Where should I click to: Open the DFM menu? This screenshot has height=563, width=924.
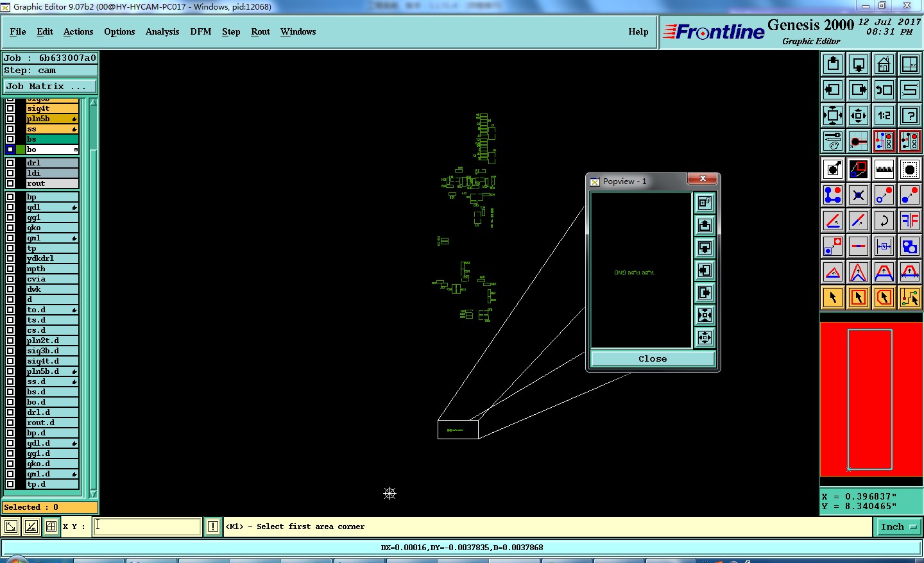click(x=201, y=31)
